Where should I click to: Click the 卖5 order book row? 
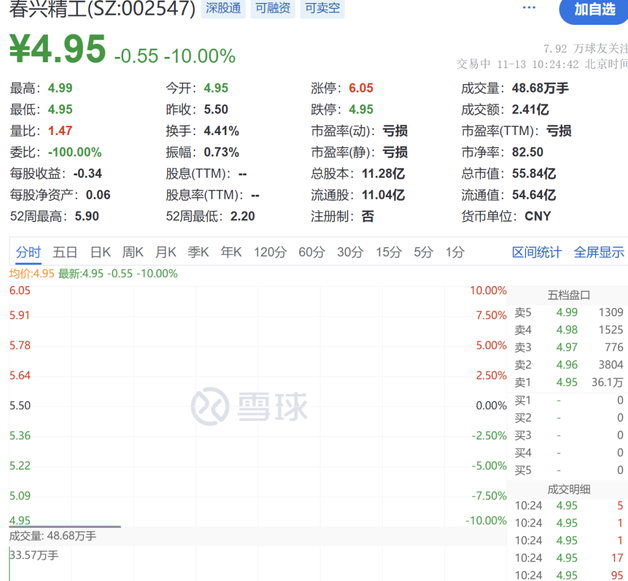[569, 312]
